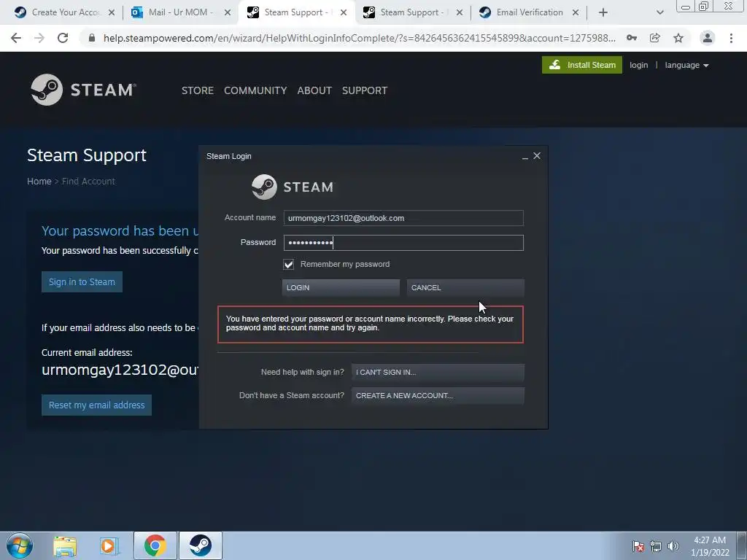Click the browser address bar URL
Image resolution: width=747 pixels, height=560 pixels.
[359, 38]
